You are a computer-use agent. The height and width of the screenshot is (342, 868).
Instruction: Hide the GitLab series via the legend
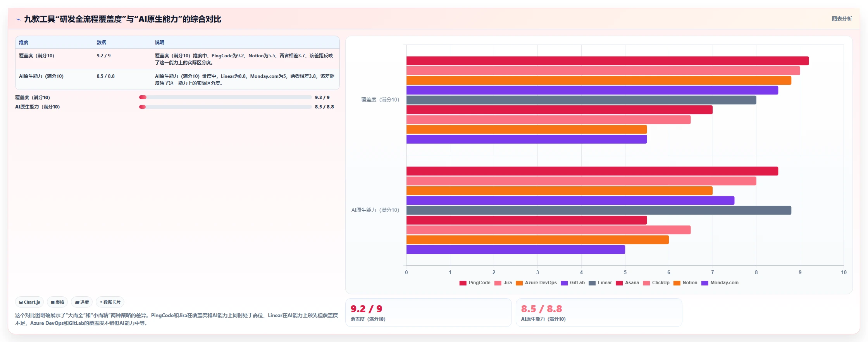coord(573,283)
